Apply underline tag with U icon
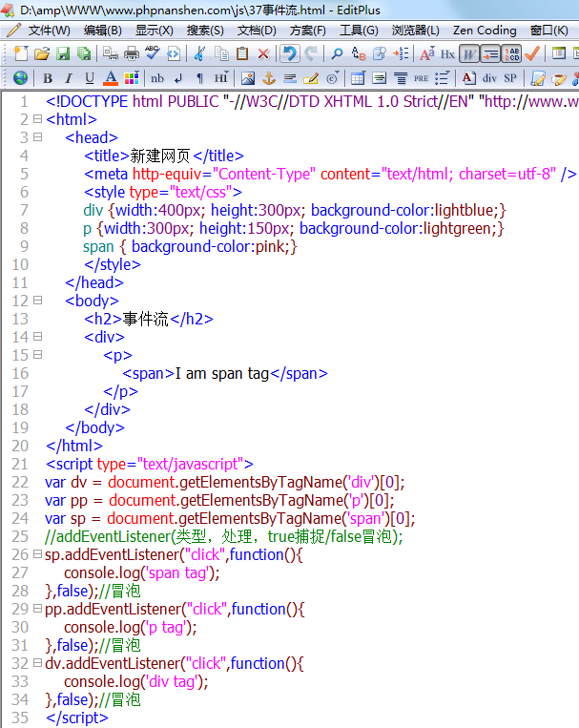 click(90, 78)
